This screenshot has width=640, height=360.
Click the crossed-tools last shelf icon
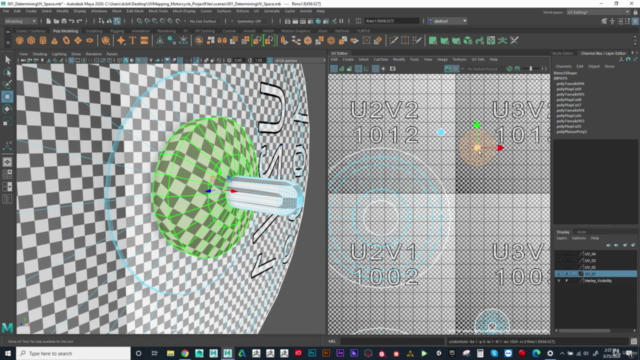(514, 40)
